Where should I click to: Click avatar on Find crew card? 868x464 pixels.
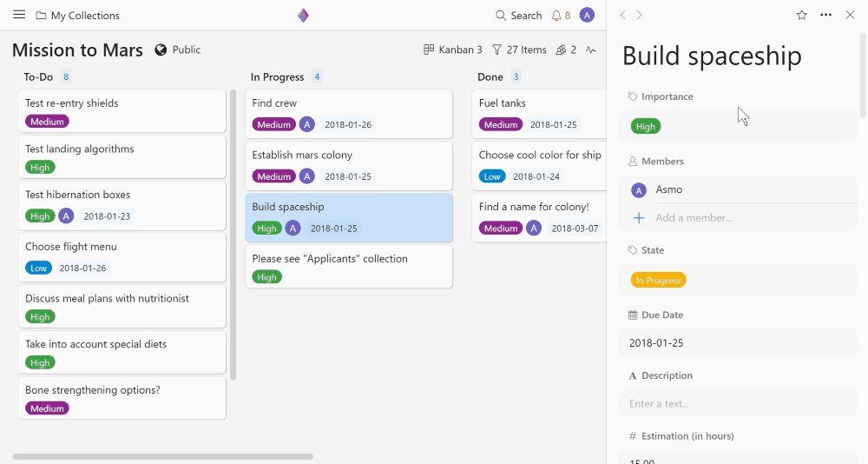(x=307, y=124)
